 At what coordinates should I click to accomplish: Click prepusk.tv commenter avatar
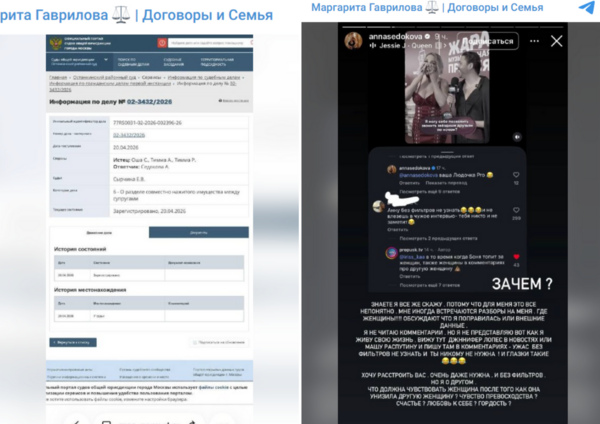(x=391, y=253)
